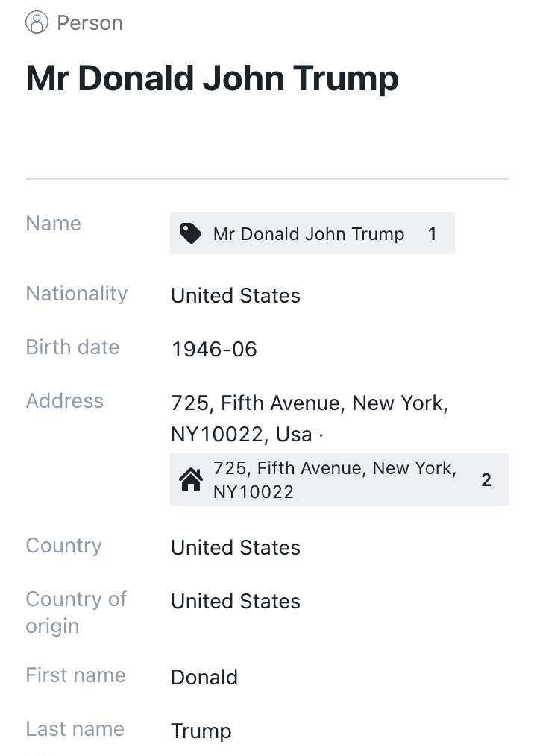Open the Mr Donald John Trump name chip

point(312,233)
